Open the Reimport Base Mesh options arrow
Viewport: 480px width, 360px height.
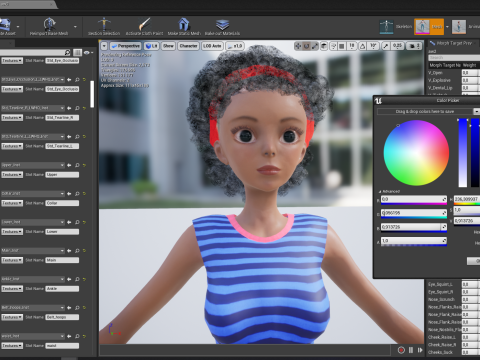(75, 27)
